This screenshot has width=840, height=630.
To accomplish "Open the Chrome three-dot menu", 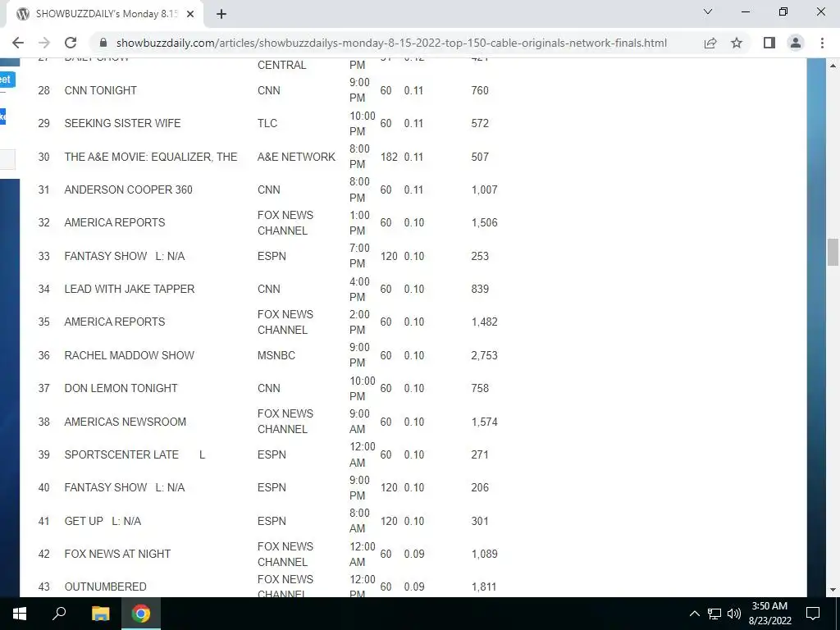I will click(x=822, y=43).
